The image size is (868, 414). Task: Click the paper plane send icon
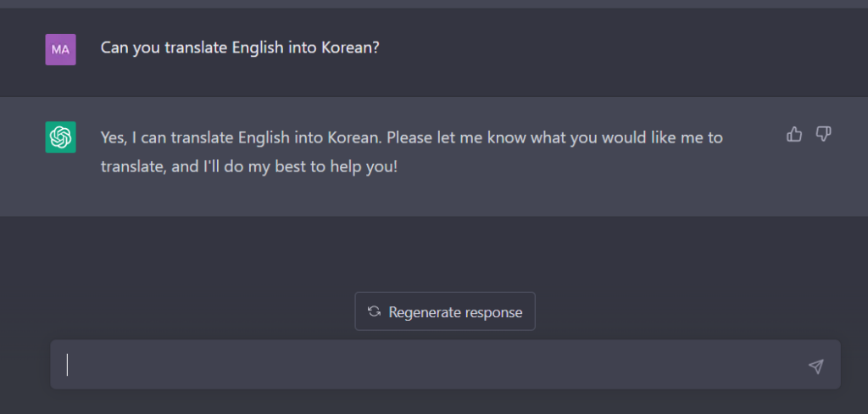816,366
